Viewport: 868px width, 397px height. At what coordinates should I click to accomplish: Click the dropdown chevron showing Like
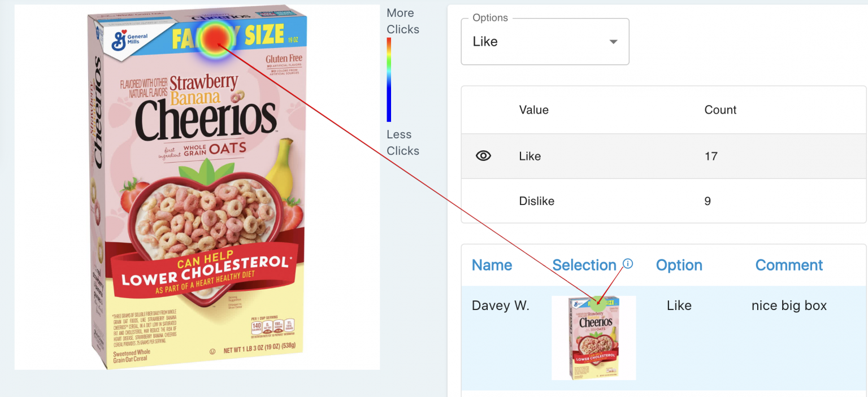tap(613, 41)
